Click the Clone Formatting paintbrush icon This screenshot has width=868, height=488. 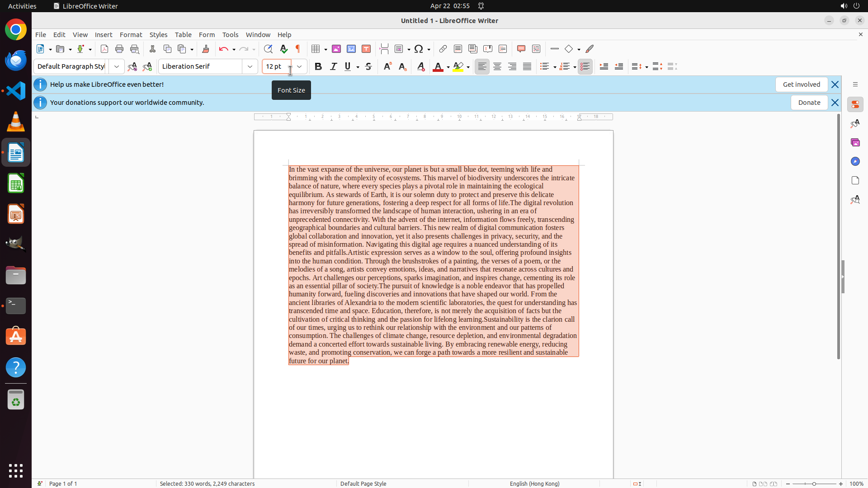(x=206, y=49)
